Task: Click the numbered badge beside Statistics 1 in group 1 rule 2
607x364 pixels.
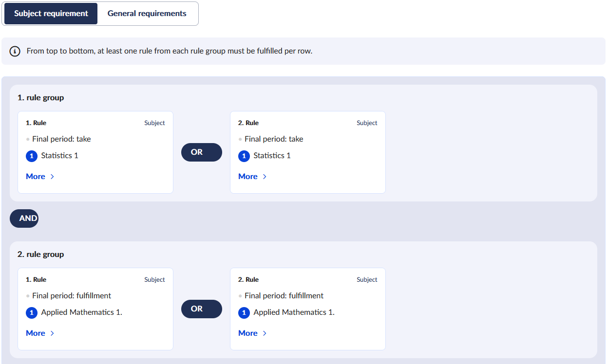Action: 244,156
